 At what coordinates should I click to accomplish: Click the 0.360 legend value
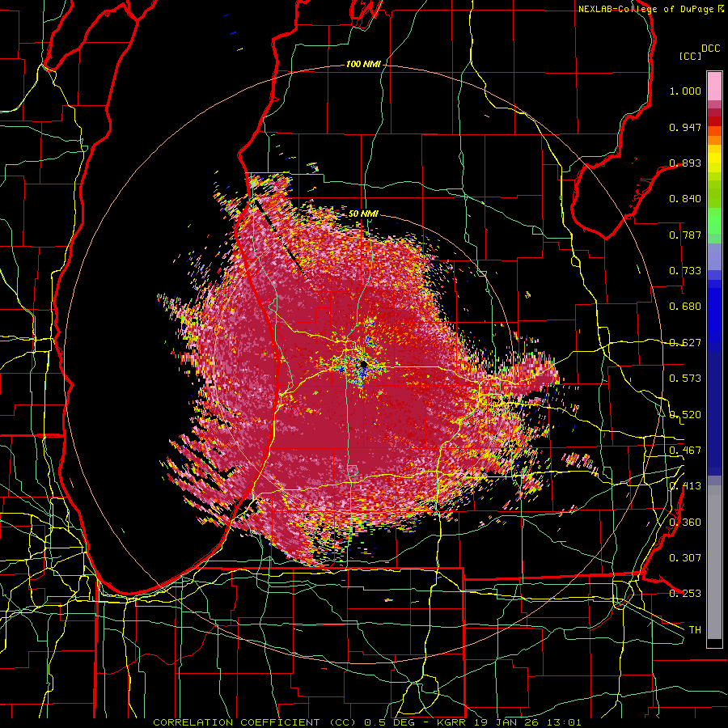click(685, 523)
